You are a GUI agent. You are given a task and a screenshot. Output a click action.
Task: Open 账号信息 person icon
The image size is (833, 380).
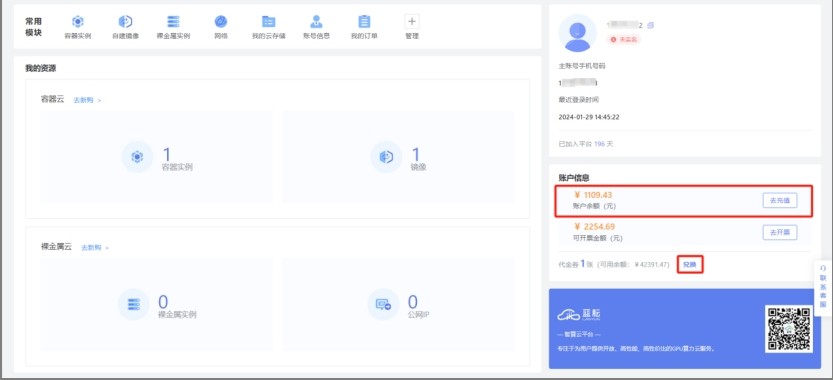(317, 22)
